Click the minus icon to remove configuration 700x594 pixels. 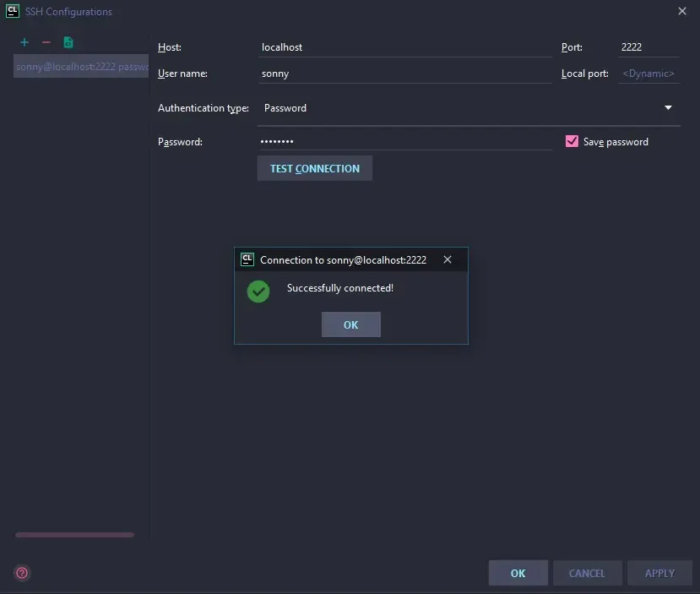point(46,42)
